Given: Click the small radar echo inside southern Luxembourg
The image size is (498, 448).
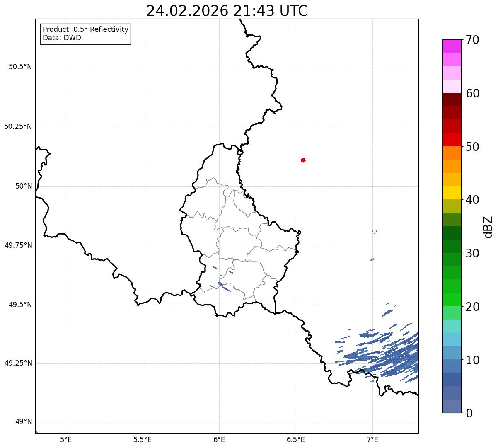Looking at the screenshot, I should pyautogui.click(x=224, y=286).
